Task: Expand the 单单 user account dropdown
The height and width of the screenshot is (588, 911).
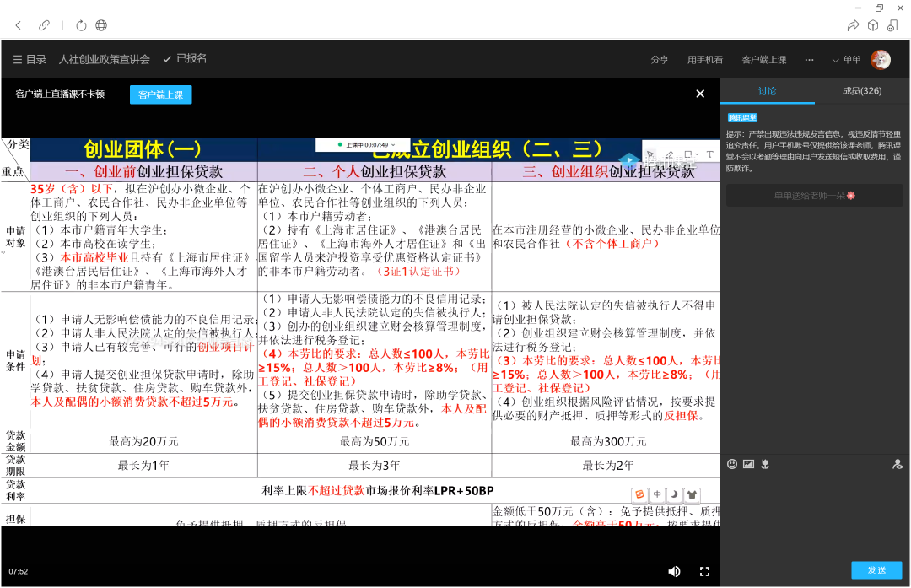Action: tap(846, 60)
